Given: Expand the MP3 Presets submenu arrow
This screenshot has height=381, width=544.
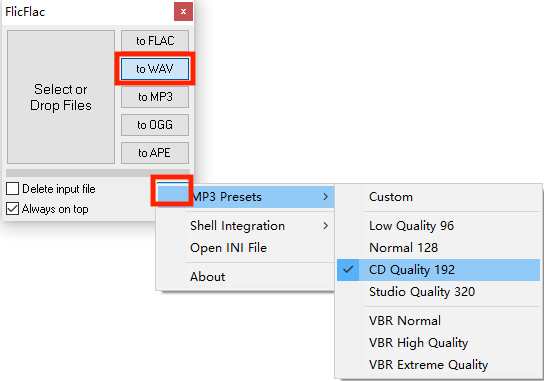Looking at the screenshot, I should click(x=325, y=197).
